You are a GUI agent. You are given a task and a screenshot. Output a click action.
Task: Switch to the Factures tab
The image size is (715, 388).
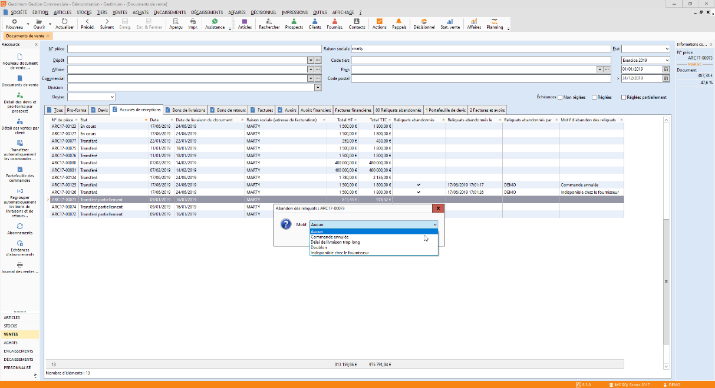262,110
